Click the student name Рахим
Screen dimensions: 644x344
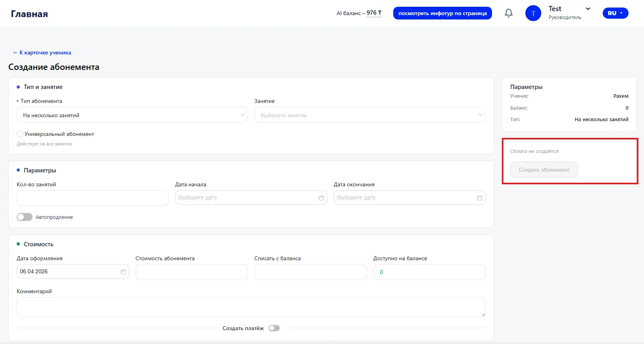pos(621,96)
